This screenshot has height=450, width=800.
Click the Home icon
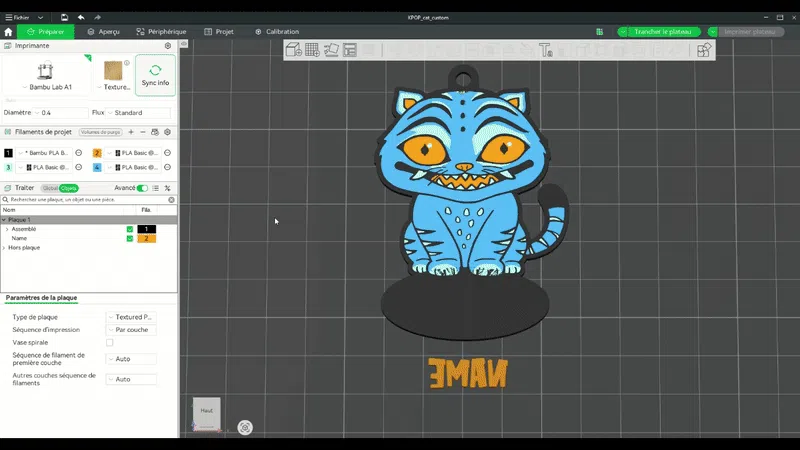coord(8,32)
